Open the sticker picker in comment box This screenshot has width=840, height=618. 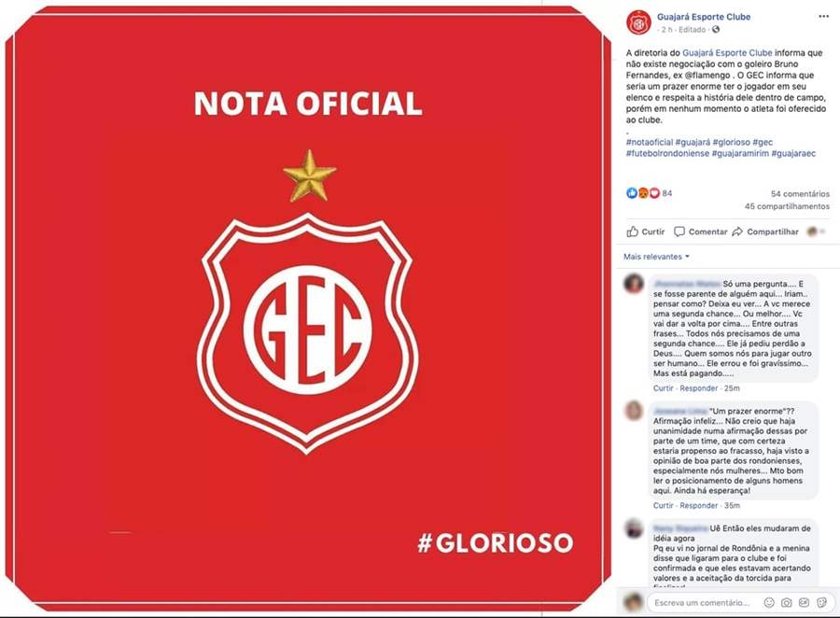tap(821, 602)
